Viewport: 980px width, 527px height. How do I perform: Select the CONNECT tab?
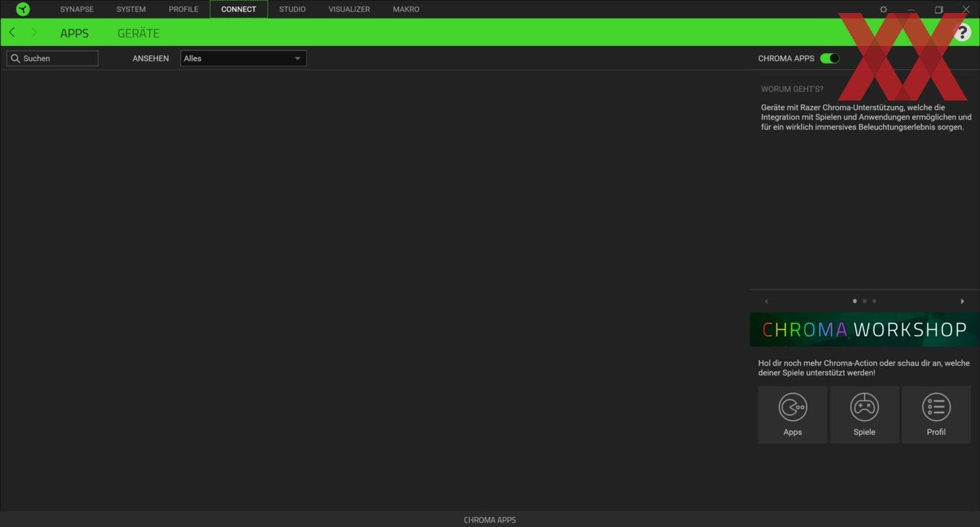(x=239, y=9)
